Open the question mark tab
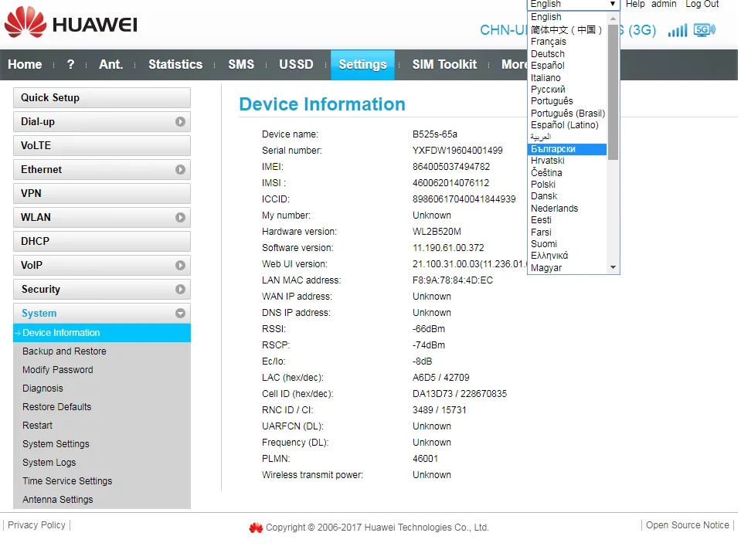The image size is (741, 560). [70, 64]
